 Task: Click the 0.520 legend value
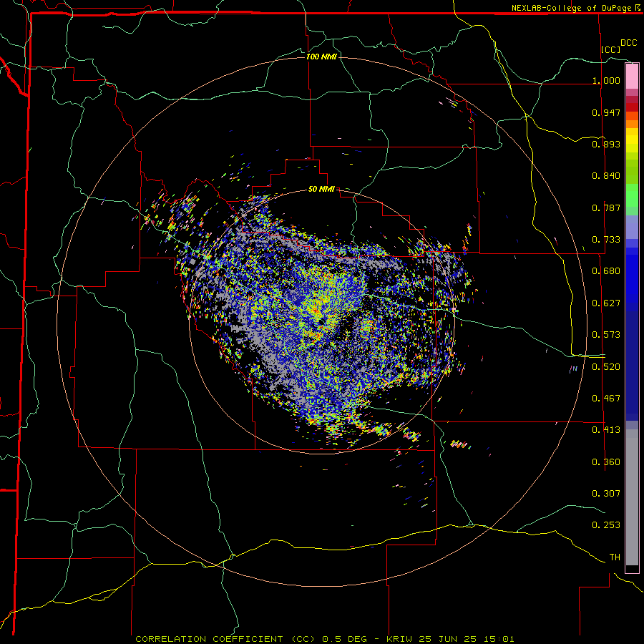point(606,367)
